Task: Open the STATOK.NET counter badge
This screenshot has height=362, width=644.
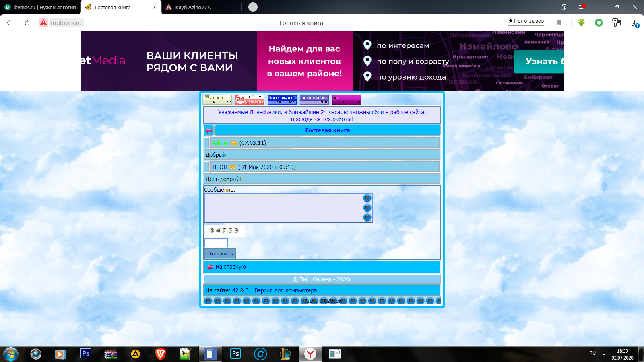Action: 282,99
